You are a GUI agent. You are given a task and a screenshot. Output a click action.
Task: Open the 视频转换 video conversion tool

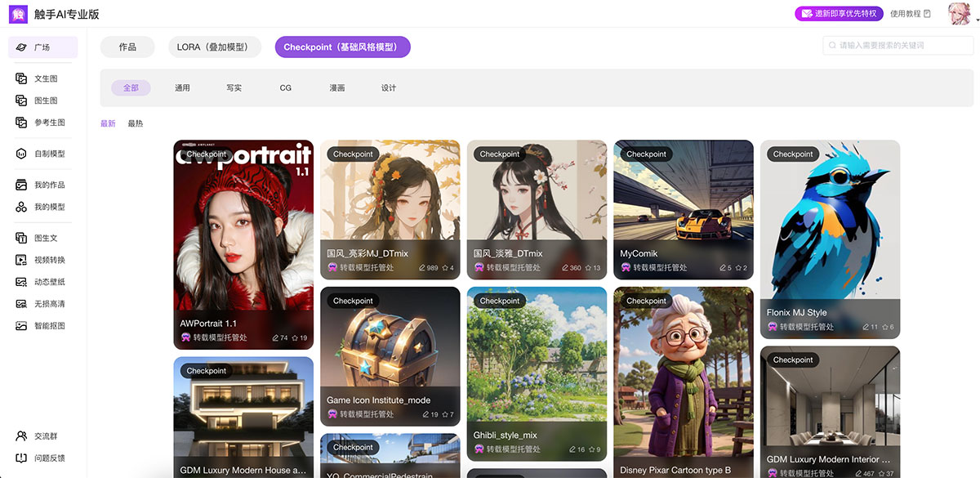click(48, 260)
